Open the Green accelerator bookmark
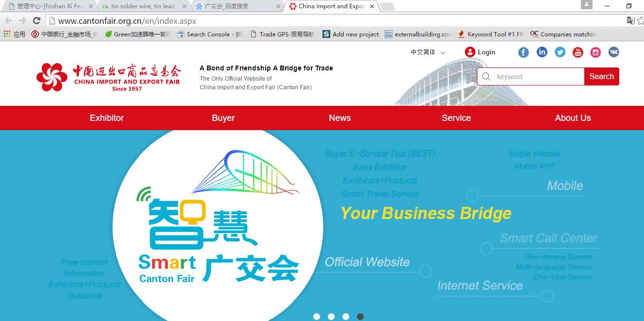The image size is (644, 321). [137, 34]
